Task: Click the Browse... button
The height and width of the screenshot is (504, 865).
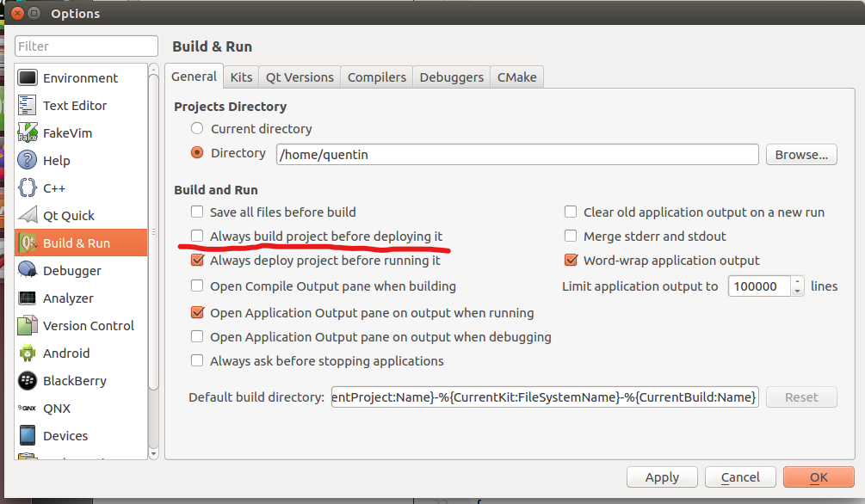Action: [x=801, y=155]
